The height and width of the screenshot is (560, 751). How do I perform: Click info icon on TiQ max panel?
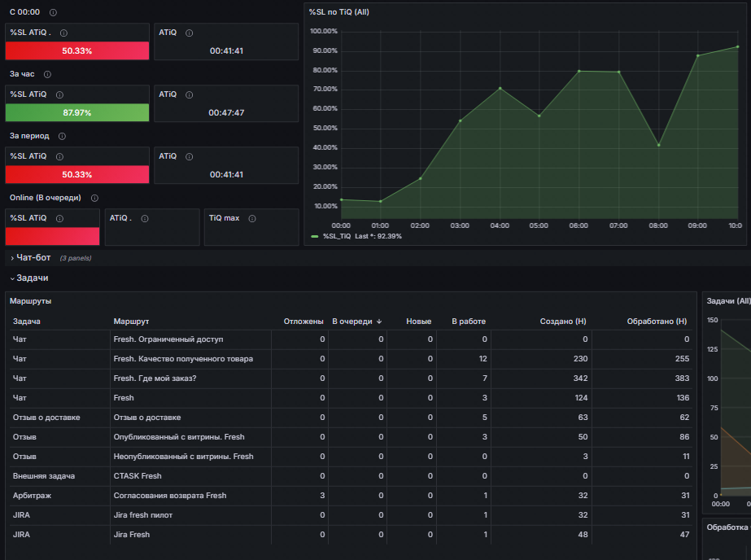click(x=252, y=218)
